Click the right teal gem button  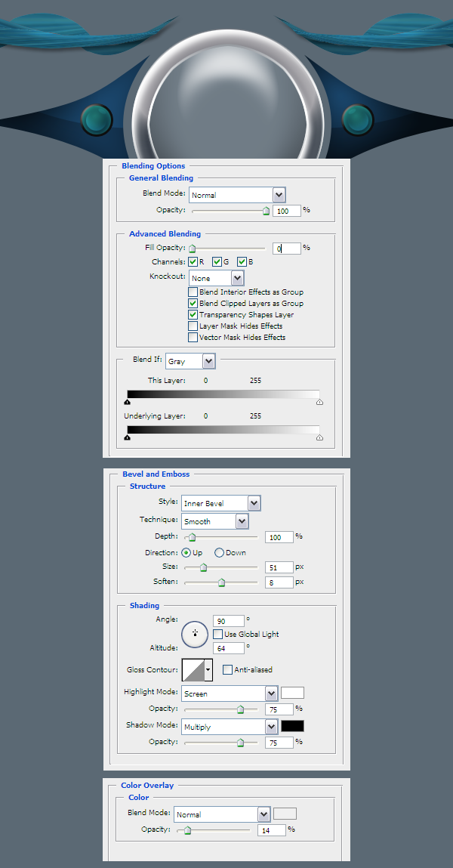pyautogui.click(x=359, y=119)
